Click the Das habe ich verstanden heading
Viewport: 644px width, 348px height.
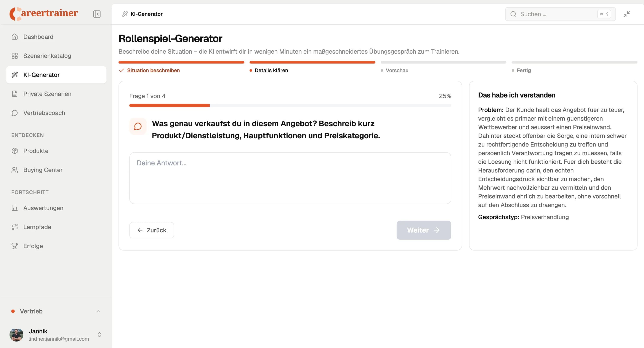tap(516, 95)
